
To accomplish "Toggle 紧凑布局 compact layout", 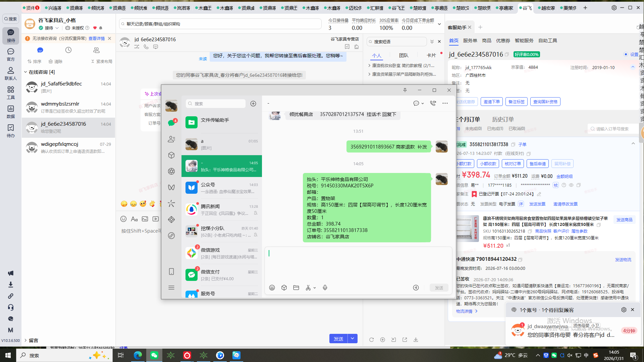I will point(102,61).
